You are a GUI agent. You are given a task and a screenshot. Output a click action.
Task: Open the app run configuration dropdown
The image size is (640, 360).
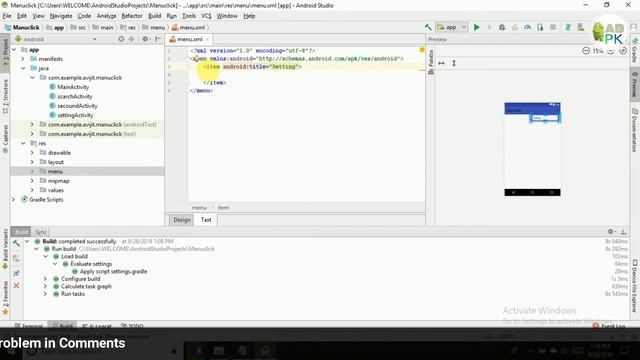point(451,27)
